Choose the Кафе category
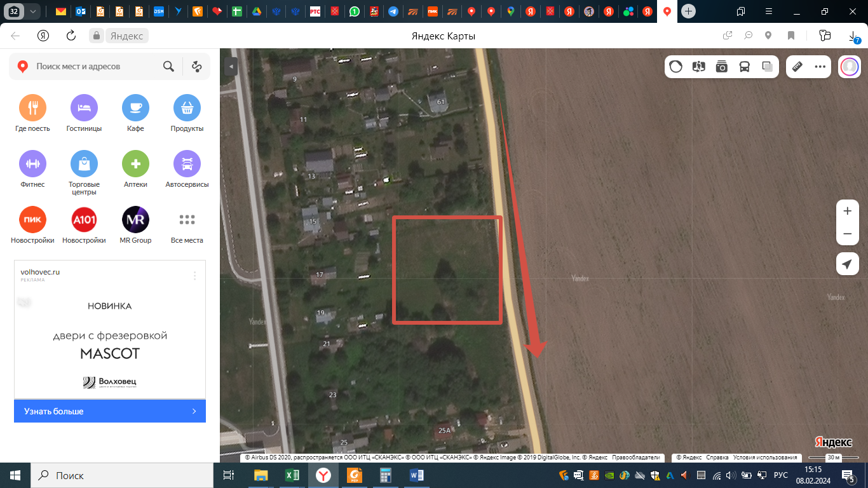The height and width of the screenshot is (488, 868). pyautogui.click(x=135, y=114)
